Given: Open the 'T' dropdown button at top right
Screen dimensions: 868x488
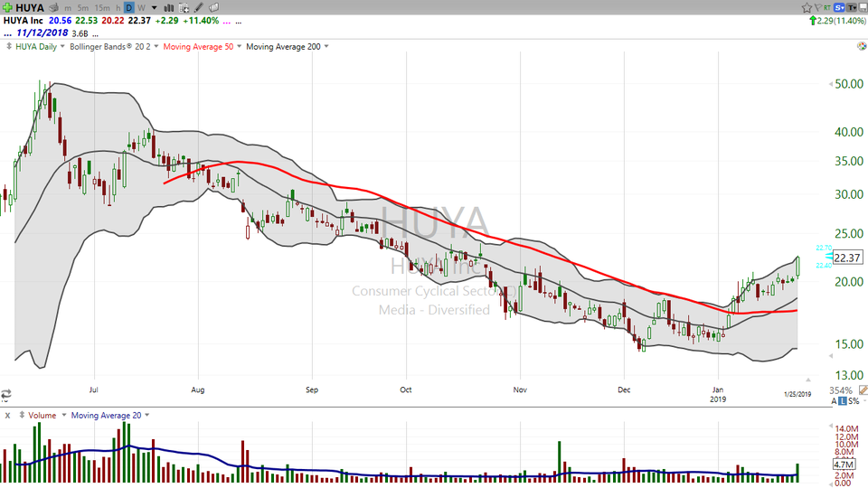Looking at the screenshot, I should pyautogui.click(x=852, y=7).
